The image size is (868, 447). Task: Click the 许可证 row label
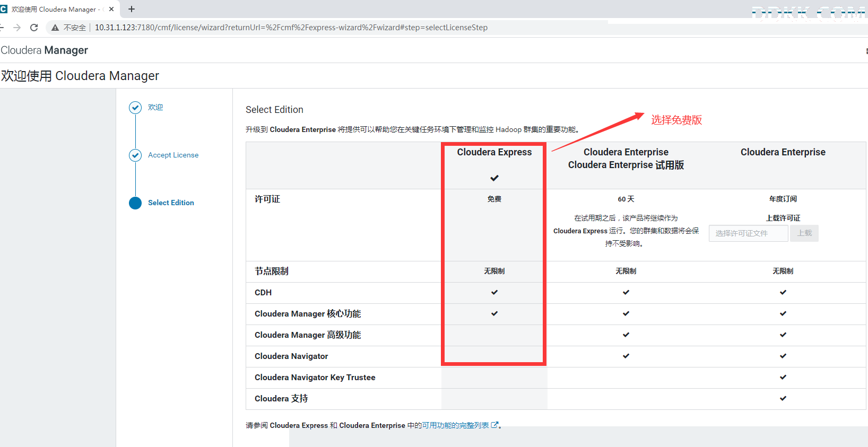point(267,199)
